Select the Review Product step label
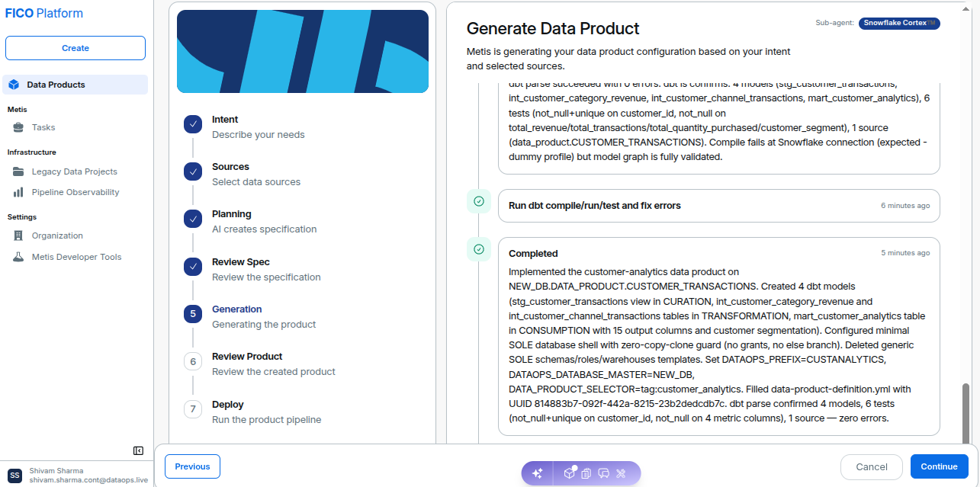 [x=247, y=357]
